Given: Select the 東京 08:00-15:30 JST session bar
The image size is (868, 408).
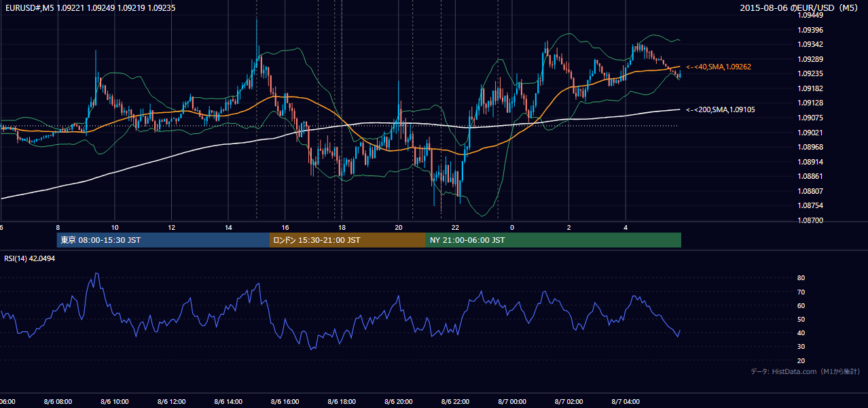Looking at the screenshot, I should pos(163,240).
